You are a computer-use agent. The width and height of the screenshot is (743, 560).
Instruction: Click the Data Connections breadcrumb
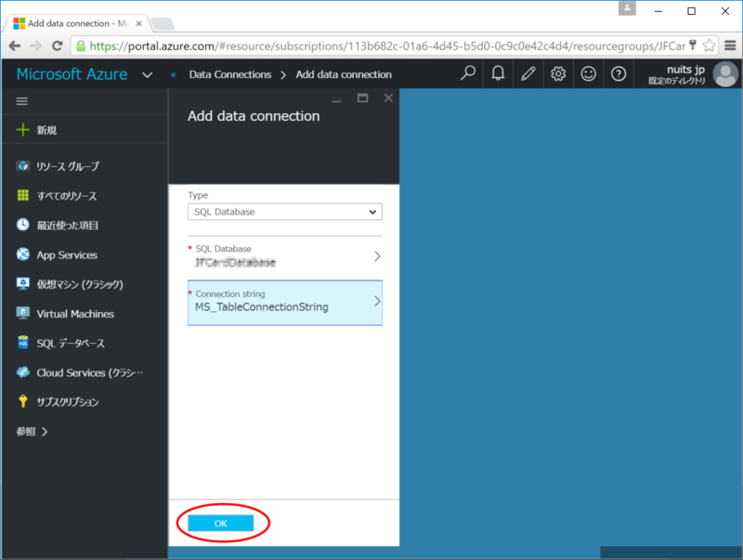pyautogui.click(x=230, y=74)
